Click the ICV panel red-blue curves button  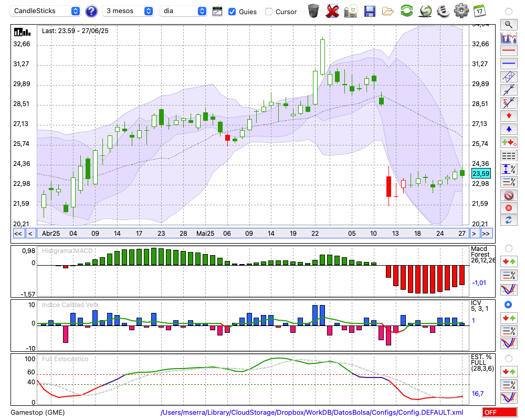pyautogui.click(x=509, y=343)
